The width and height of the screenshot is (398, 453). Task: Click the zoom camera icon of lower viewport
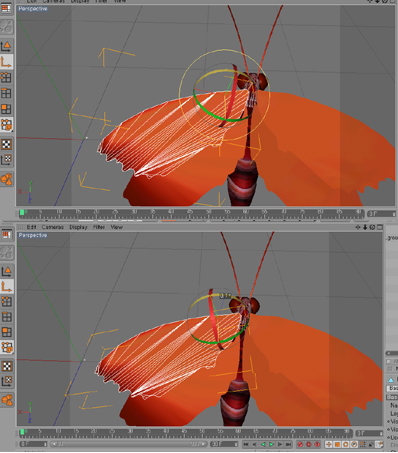click(365, 227)
